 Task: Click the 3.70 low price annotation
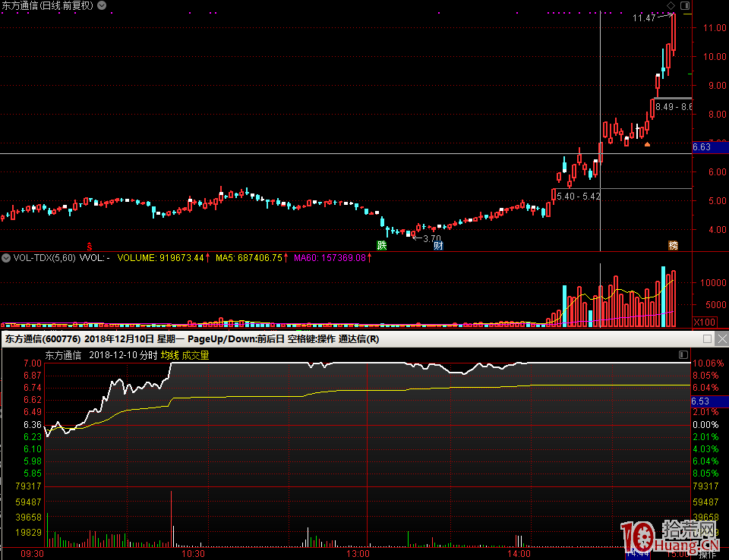432,239
